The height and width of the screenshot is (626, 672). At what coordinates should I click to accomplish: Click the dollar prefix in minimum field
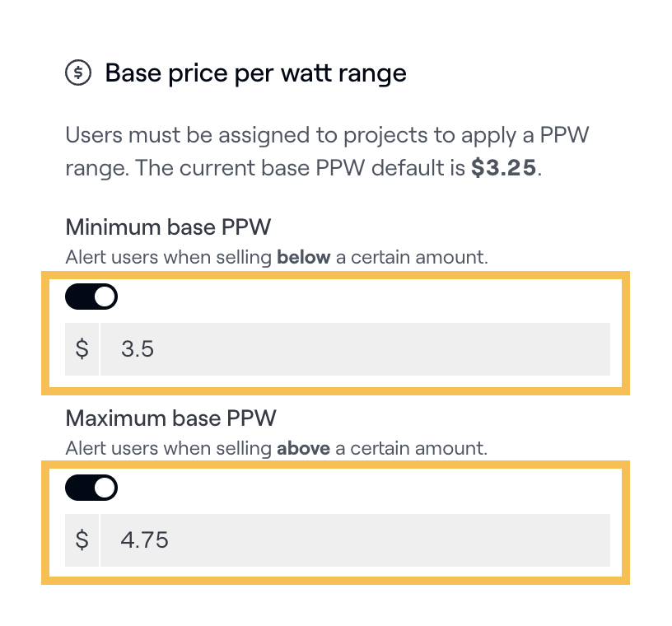click(x=82, y=349)
